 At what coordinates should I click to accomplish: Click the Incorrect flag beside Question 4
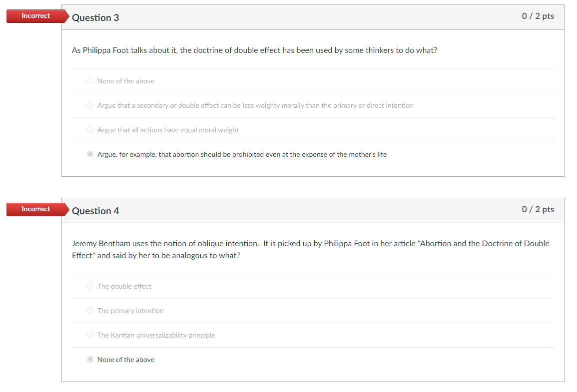pos(37,209)
